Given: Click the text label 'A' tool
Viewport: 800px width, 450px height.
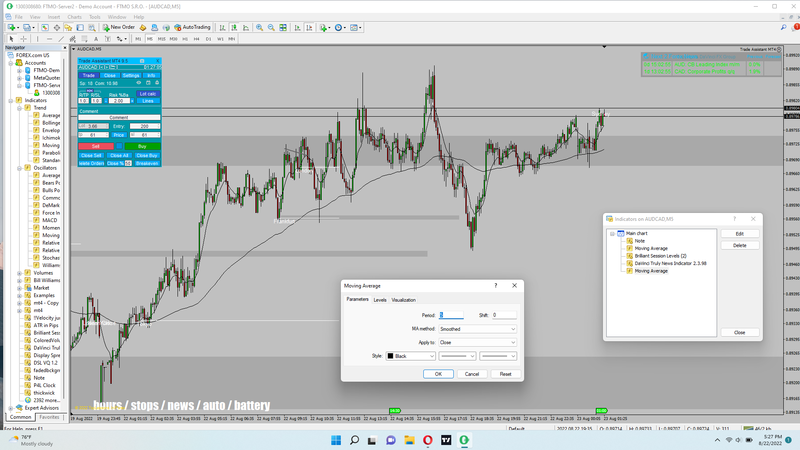Looking at the screenshot, I should (96, 39).
